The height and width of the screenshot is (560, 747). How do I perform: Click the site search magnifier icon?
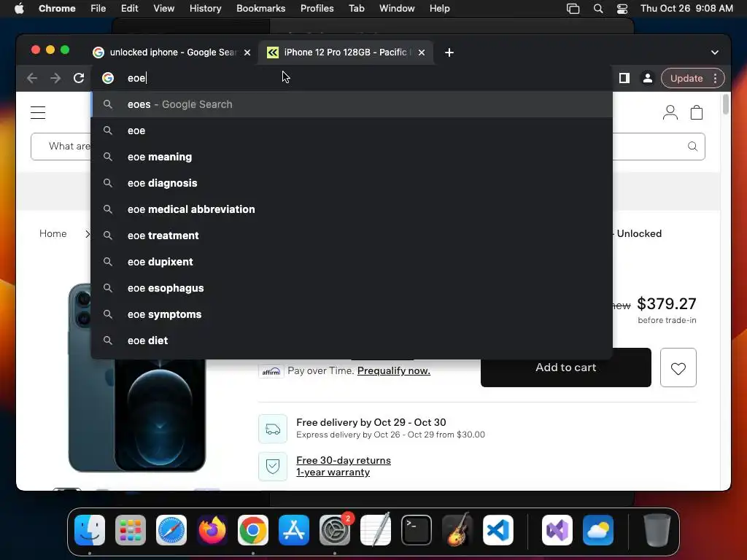pyautogui.click(x=693, y=146)
